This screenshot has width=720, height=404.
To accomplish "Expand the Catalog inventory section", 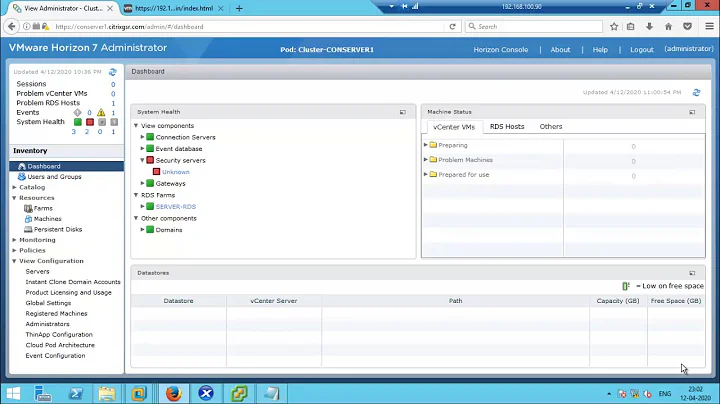I will point(14,187).
